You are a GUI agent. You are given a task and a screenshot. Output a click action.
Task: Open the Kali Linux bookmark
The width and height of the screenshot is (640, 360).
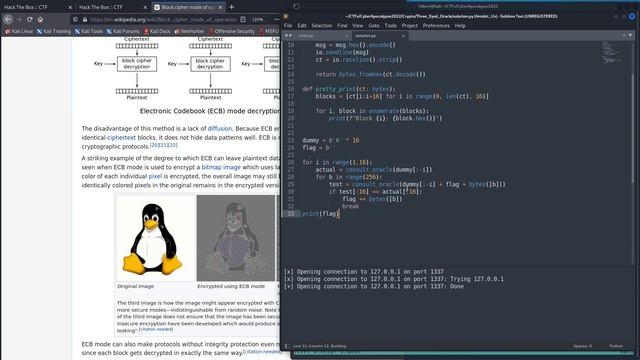click(x=19, y=31)
